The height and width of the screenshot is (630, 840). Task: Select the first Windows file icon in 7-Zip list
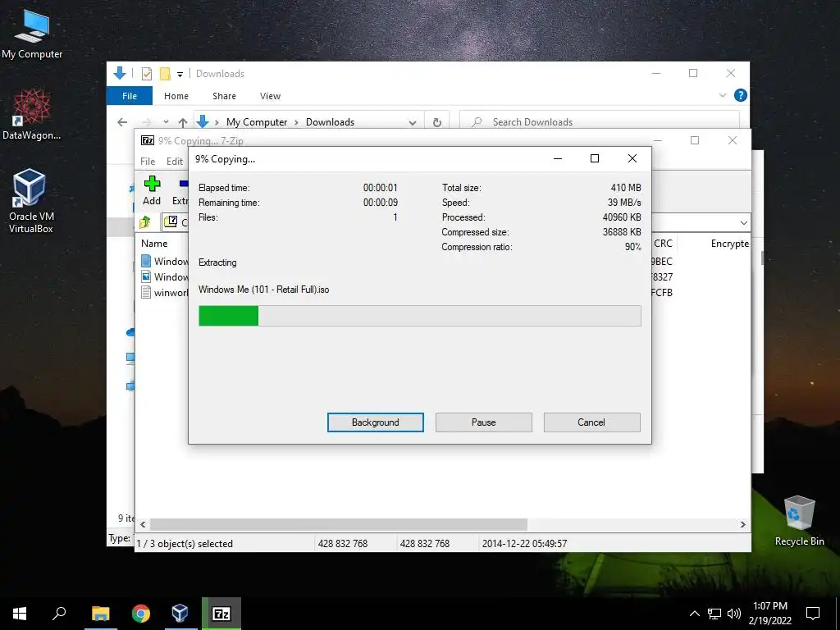point(146,261)
